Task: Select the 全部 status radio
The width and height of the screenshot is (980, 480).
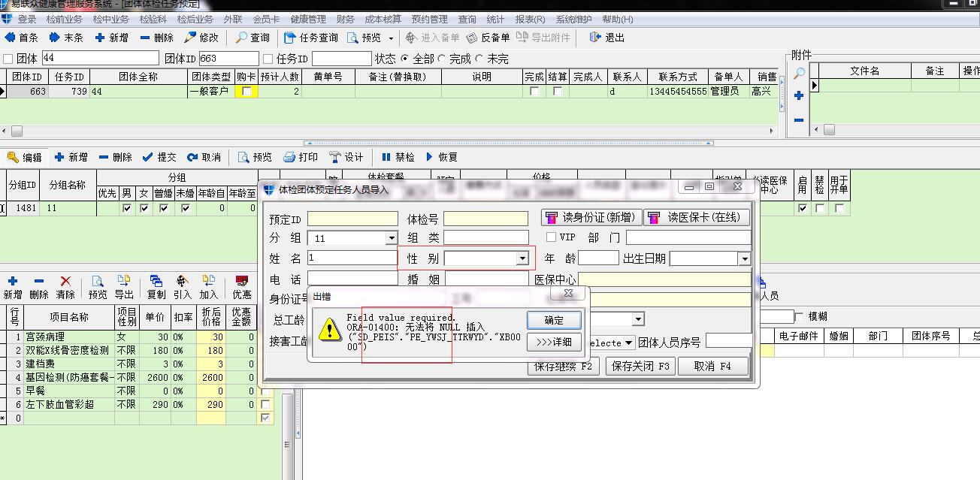Action: click(405, 59)
